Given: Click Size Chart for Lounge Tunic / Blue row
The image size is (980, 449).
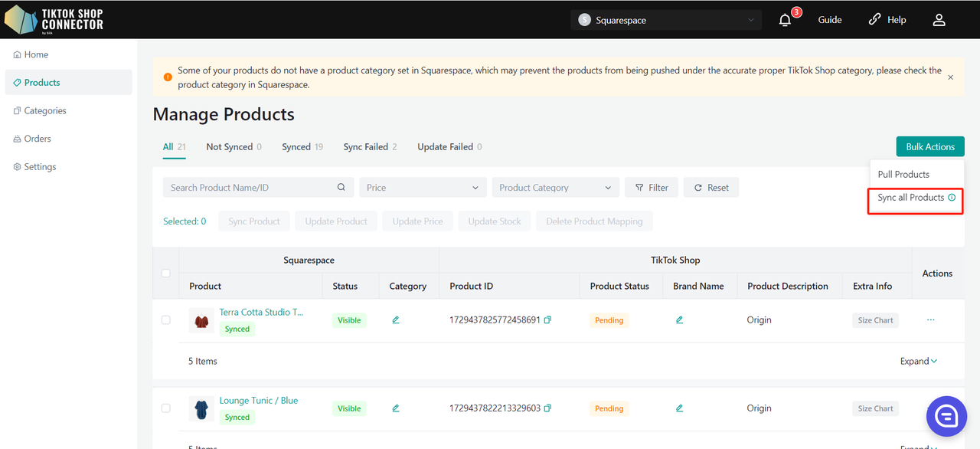Looking at the screenshot, I should coord(875,408).
